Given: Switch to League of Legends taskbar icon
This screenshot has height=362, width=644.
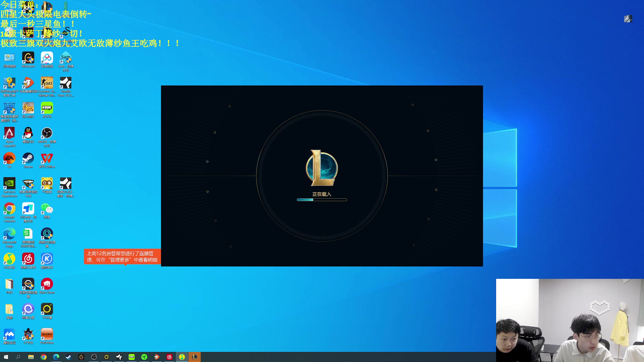Looking at the screenshot, I should (x=194, y=357).
